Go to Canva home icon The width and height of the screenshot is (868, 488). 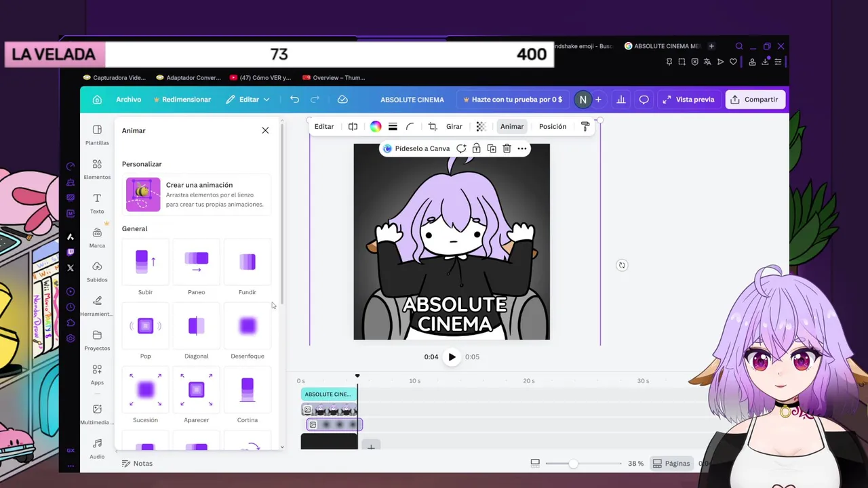pyautogui.click(x=97, y=100)
